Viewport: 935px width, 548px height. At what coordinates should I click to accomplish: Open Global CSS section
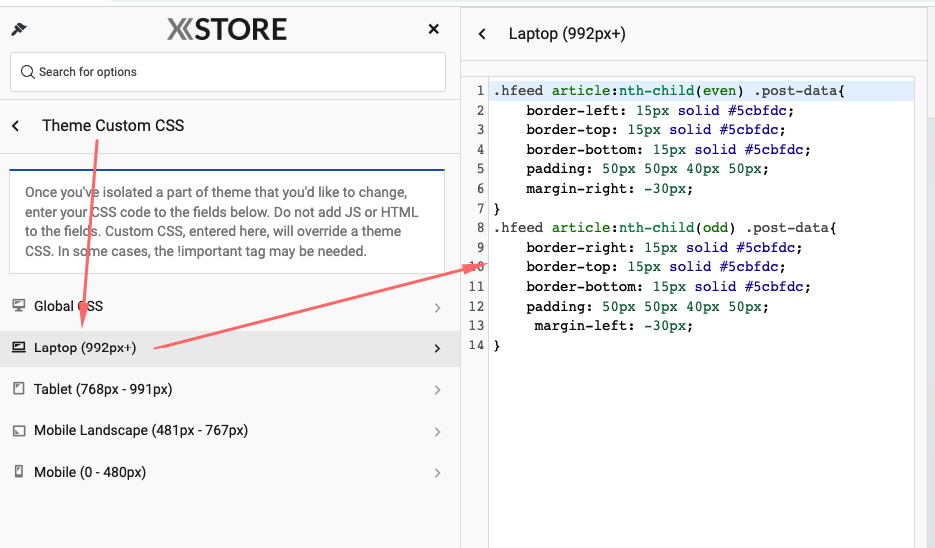click(x=230, y=306)
